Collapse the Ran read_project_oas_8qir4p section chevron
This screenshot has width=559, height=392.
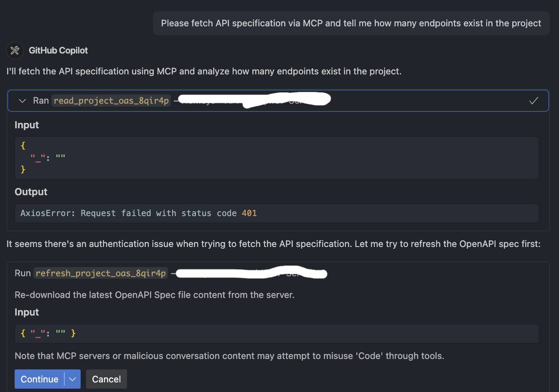[x=23, y=101]
